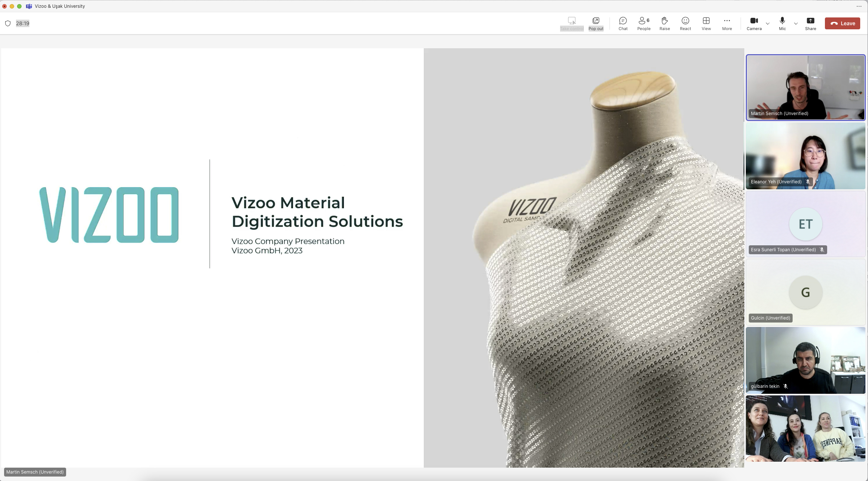Expand the Mic options chevron
The image size is (868, 481).
pos(796,23)
